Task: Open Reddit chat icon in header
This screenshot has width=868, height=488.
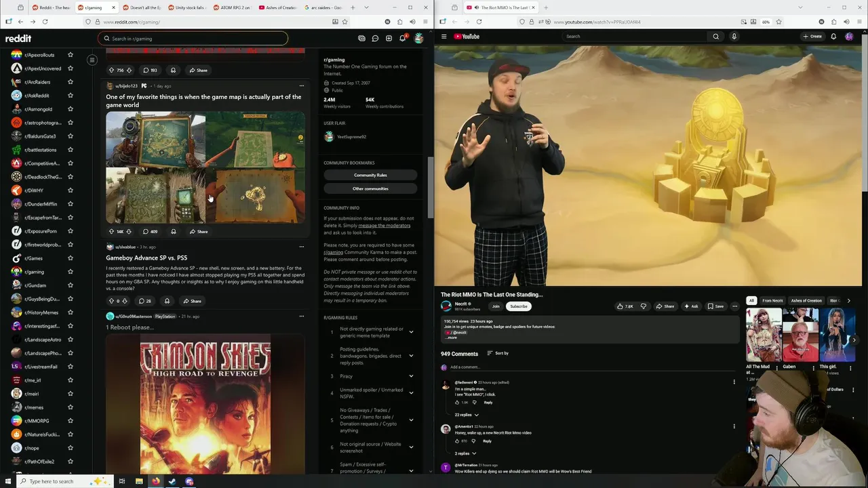Action: pyautogui.click(x=375, y=39)
